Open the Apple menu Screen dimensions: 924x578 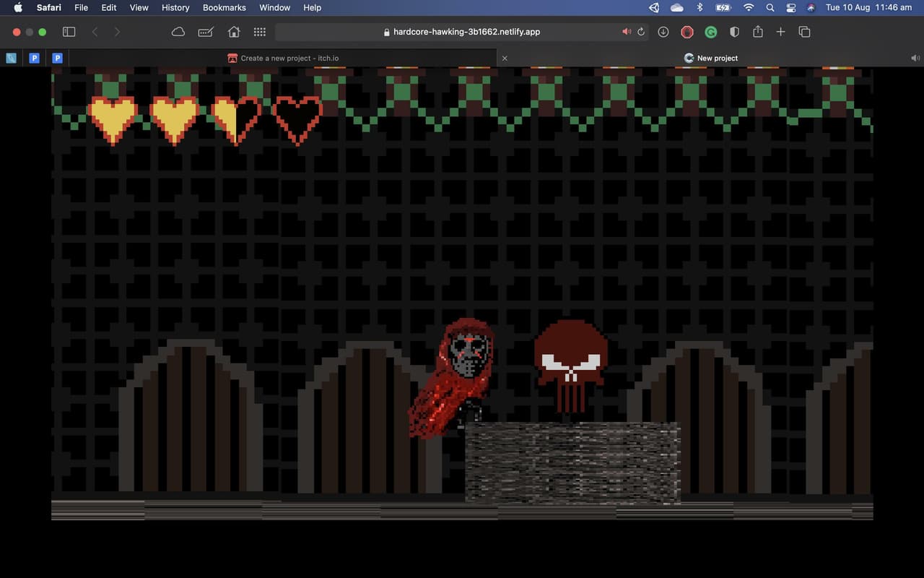tap(18, 7)
